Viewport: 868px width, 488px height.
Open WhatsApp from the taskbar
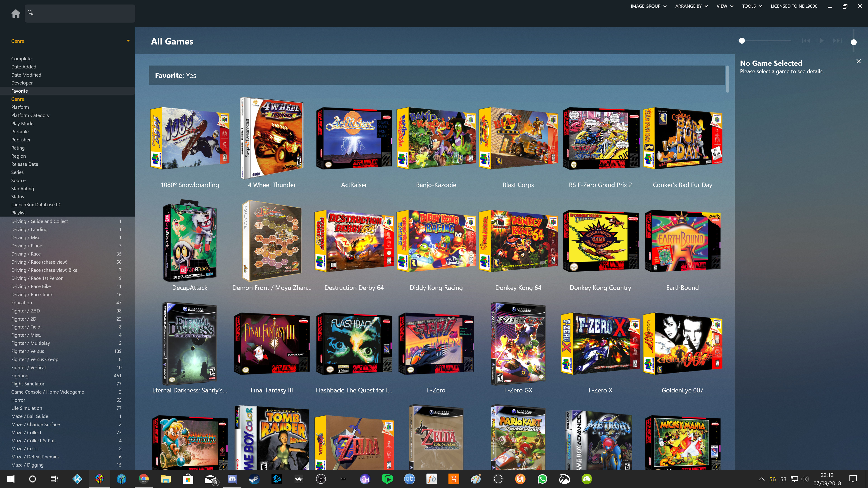point(542,479)
